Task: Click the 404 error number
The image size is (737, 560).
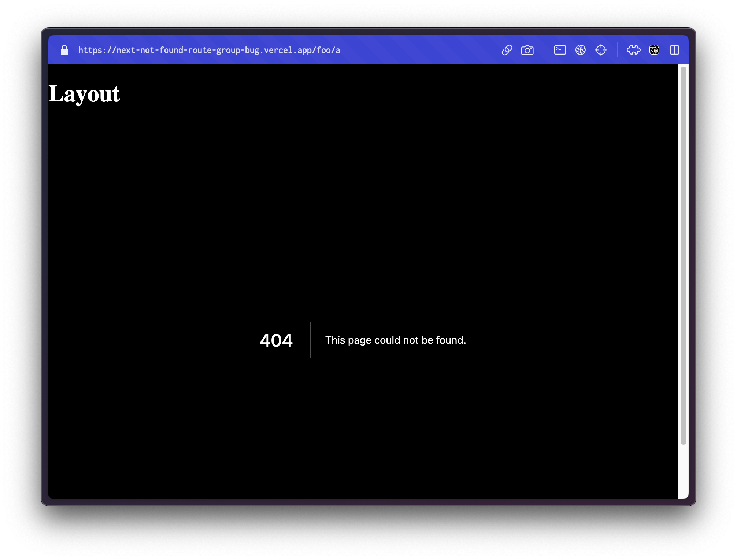Action: pyautogui.click(x=276, y=340)
